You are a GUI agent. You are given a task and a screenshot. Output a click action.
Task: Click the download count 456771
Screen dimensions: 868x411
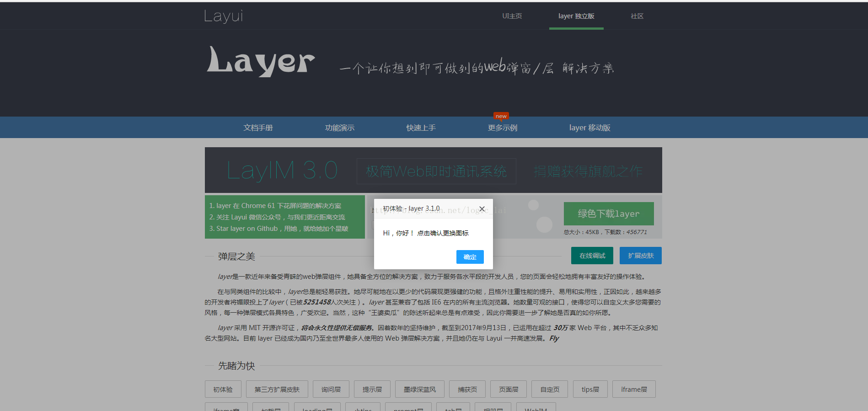637,232
